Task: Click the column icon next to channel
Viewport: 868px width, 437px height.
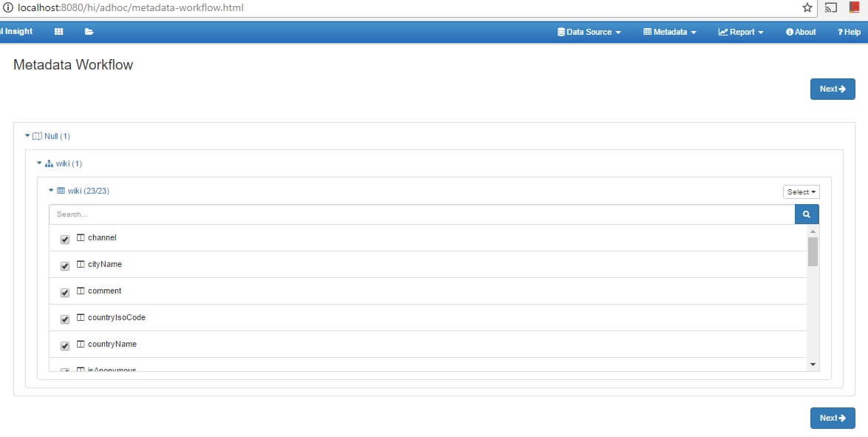Action: [x=81, y=237]
